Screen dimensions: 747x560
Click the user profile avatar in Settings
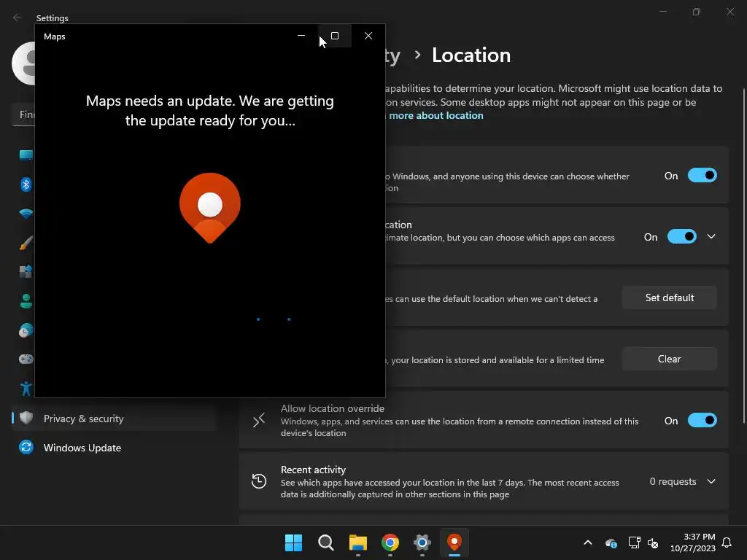(x=24, y=63)
